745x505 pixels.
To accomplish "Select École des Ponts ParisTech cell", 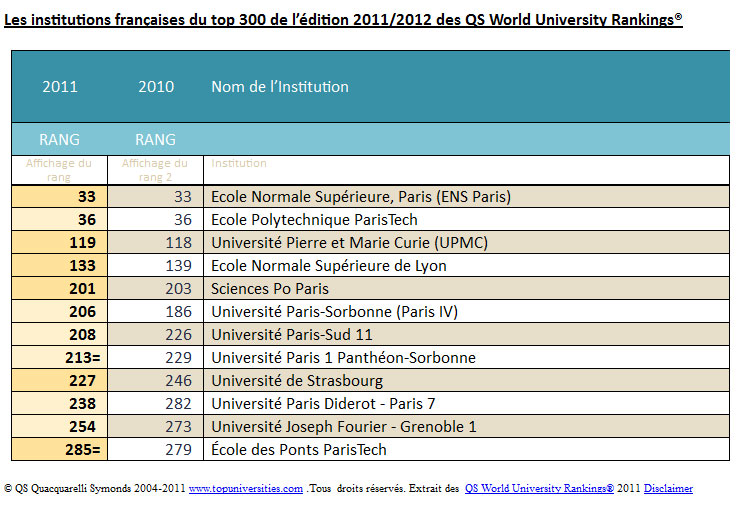I will 466,449.
